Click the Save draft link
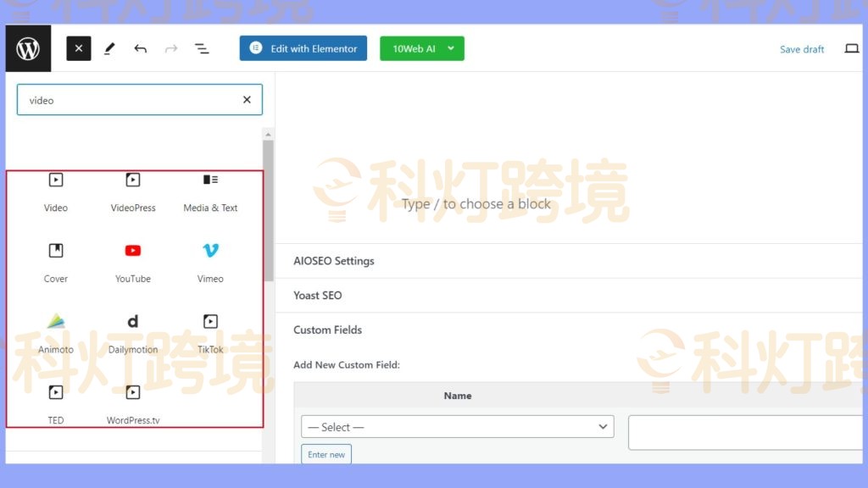The height and width of the screenshot is (488, 868). 801,48
